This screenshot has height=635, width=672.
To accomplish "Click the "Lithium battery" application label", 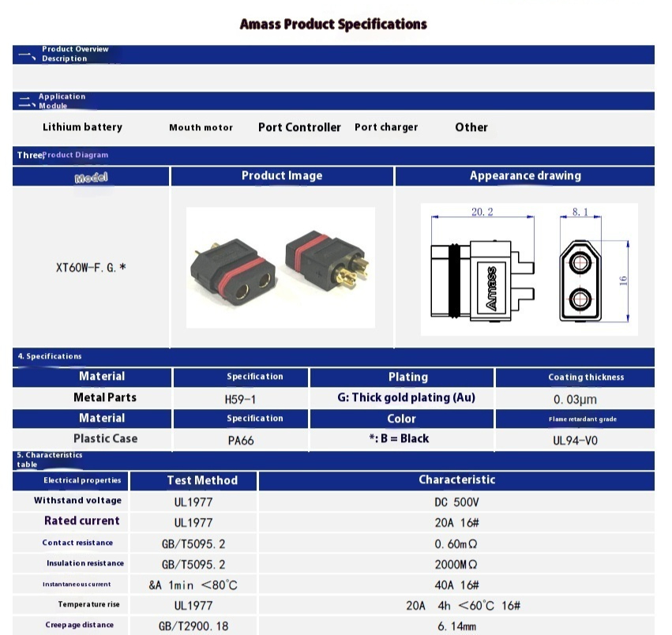I will tap(82, 127).
